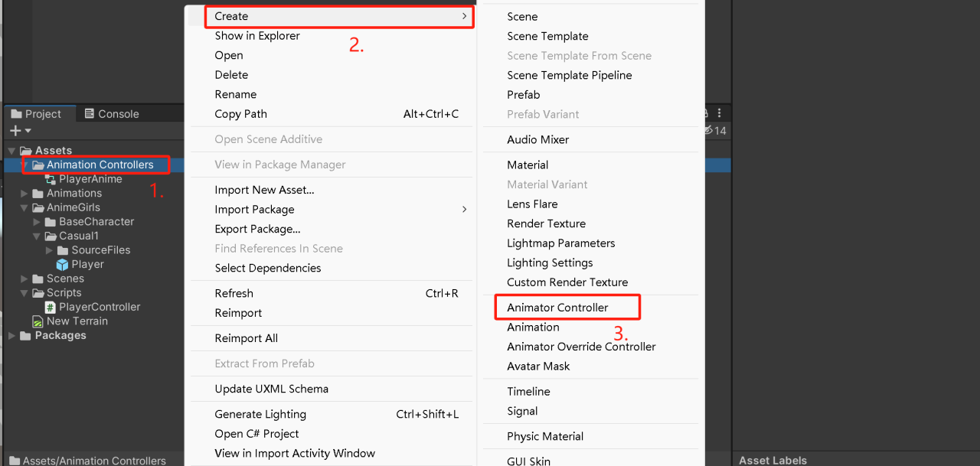The width and height of the screenshot is (980, 466).
Task: Click the PlayerAnime animator controller icon
Action: 51,179
